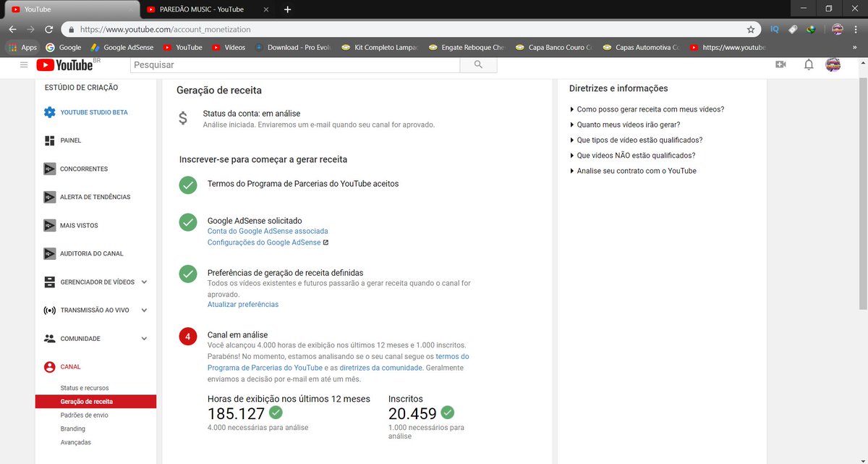Image resolution: width=868 pixels, height=464 pixels.
Task: Click the browser address bar URL
Action: coord(165,30)
